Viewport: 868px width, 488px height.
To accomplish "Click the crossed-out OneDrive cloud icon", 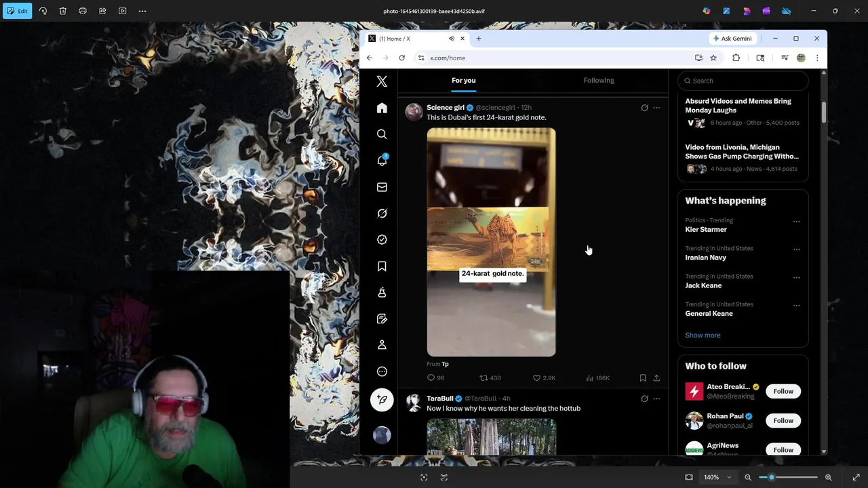I will click(787, 11).
